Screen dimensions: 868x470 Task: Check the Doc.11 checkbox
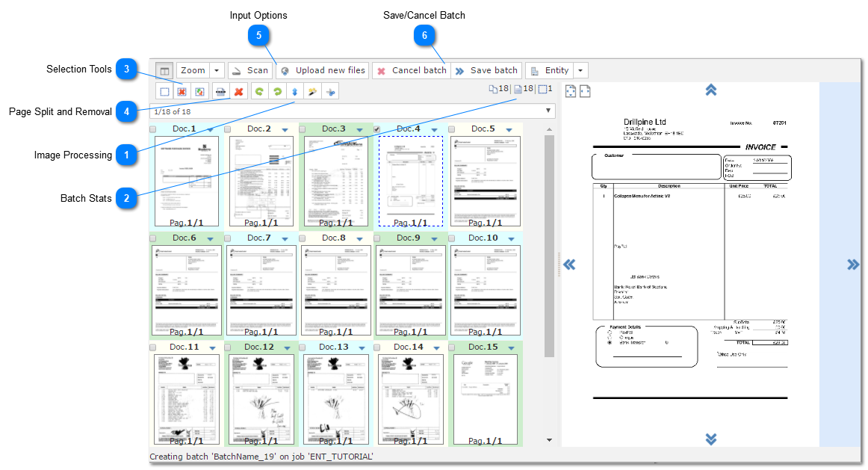click(x=153, y=347)
